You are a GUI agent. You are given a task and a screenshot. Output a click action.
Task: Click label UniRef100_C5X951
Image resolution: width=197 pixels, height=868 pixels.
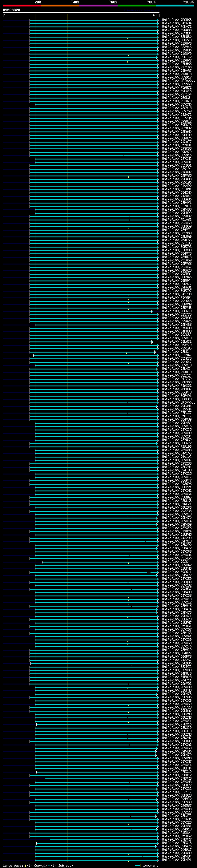(x=177, y=165)
